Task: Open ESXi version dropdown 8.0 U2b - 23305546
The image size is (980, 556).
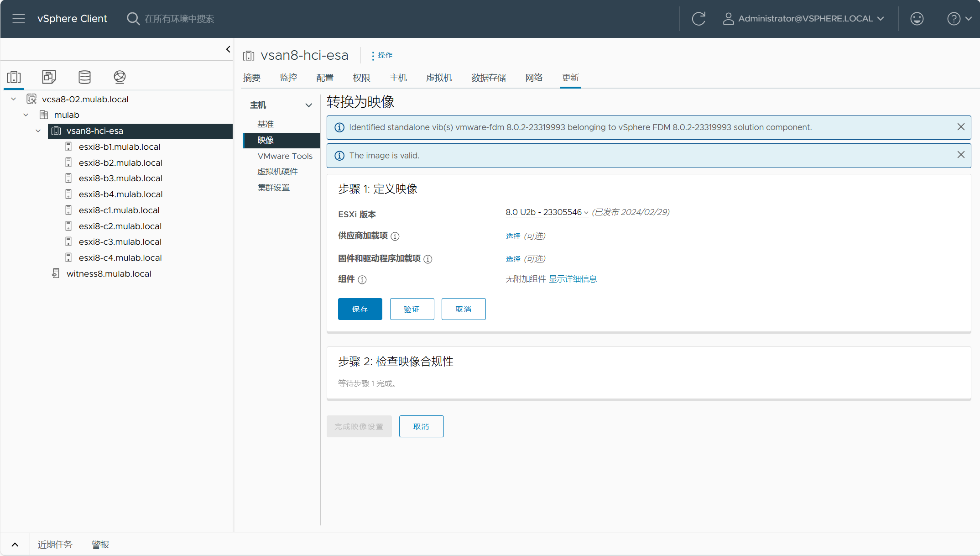Action: [547, 212]
